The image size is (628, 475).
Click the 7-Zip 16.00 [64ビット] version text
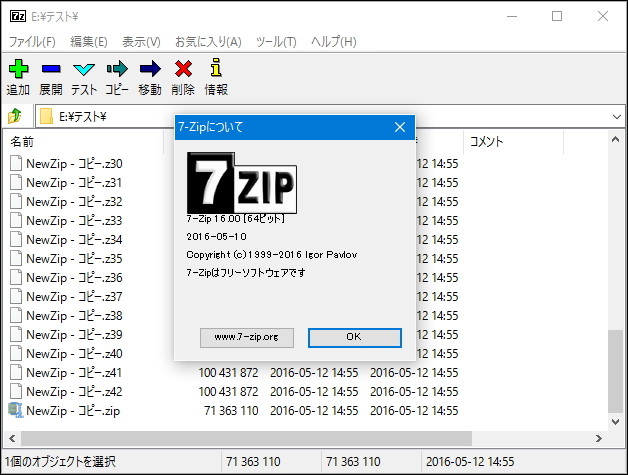[236, 219]
